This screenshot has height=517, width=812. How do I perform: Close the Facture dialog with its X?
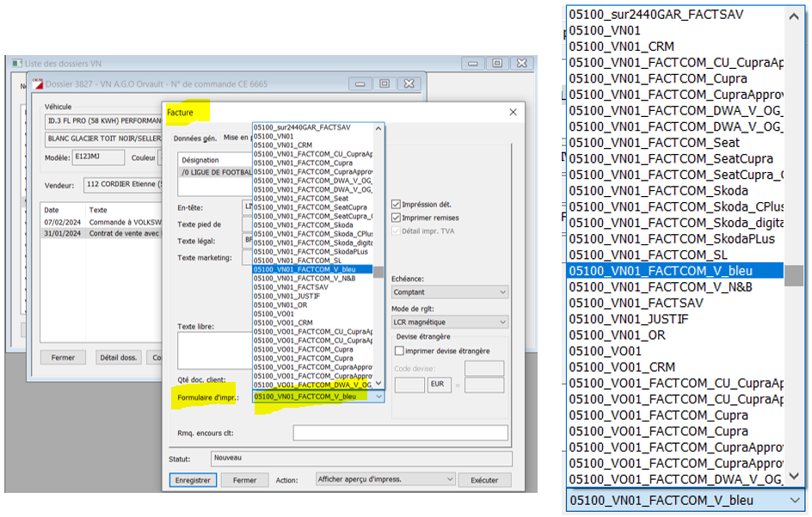[x=513, y=113]
